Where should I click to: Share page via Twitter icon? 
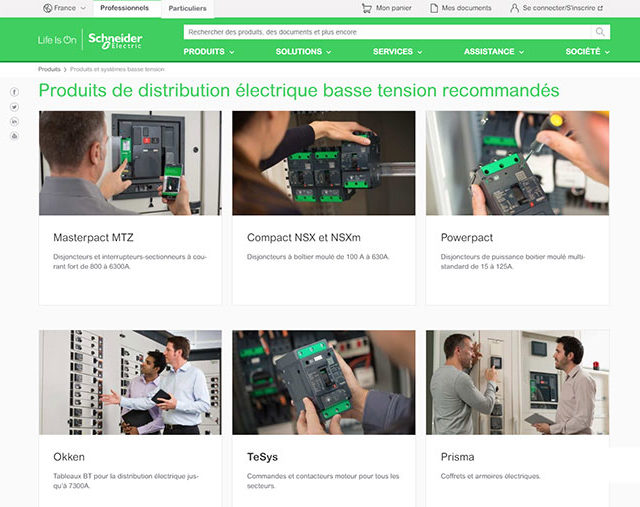tap(14, 107)
